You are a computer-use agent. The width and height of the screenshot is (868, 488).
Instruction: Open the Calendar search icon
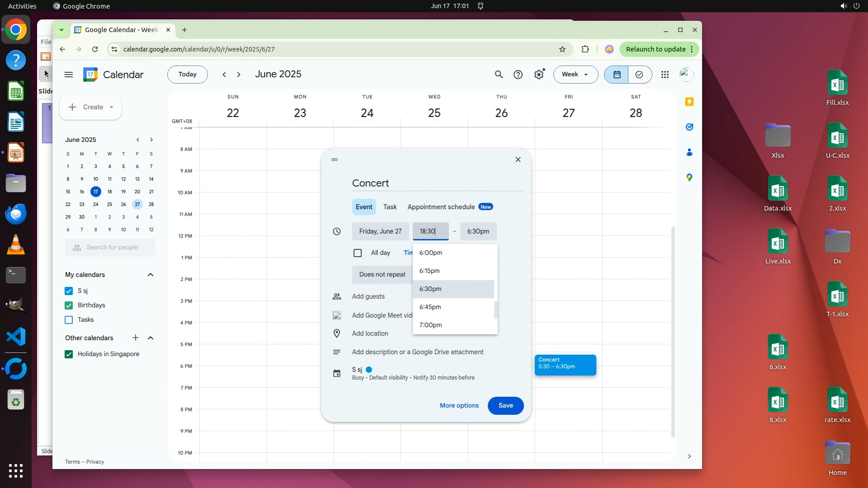499,75
